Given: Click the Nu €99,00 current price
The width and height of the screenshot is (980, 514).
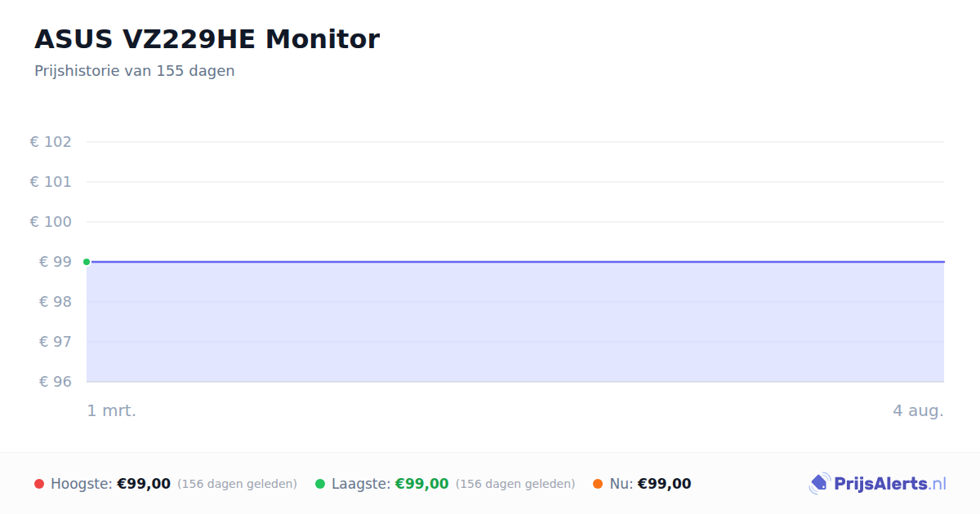Looking at the screenshot, I should (x=664, y=484).
